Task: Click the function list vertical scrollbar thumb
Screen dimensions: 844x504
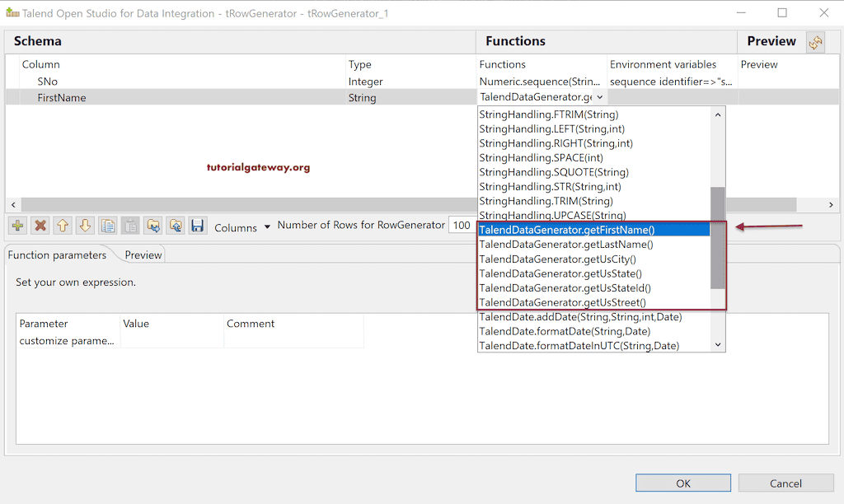Action: (718, 237)
